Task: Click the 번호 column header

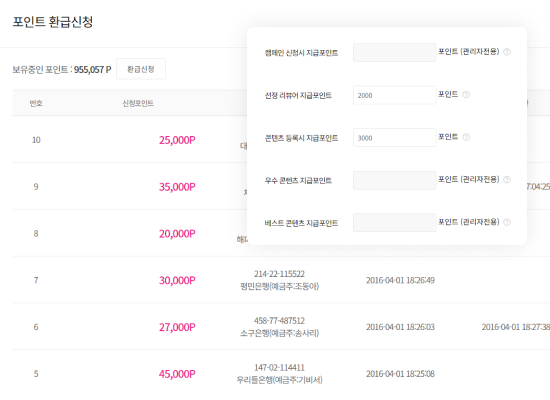Action: pos(36,103)
